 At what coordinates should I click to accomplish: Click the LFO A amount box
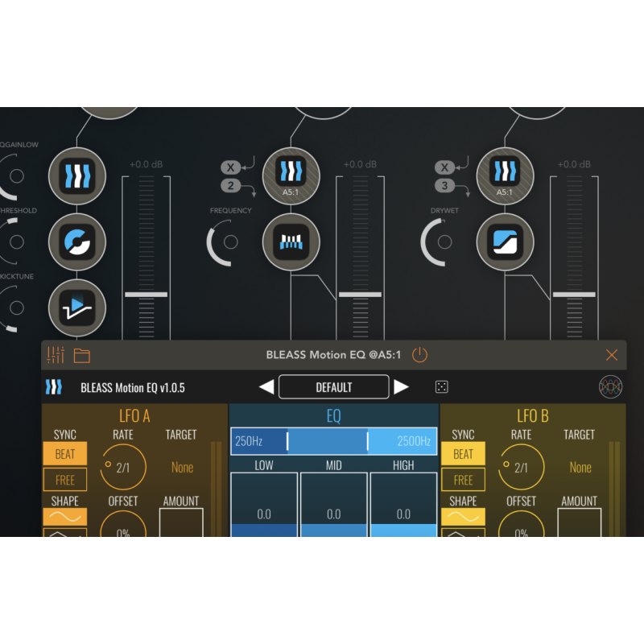coord(181,522)
